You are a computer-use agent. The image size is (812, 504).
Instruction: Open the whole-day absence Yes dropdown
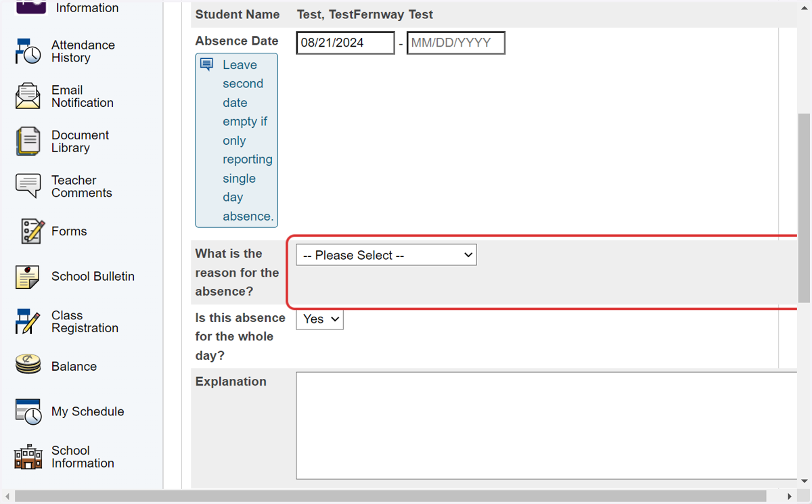(x=320, y=319)
